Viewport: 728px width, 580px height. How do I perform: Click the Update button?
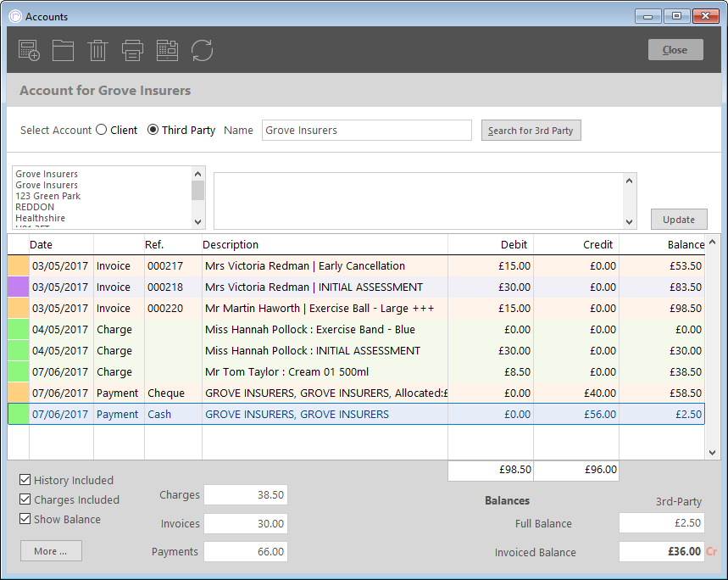(679, 219)
